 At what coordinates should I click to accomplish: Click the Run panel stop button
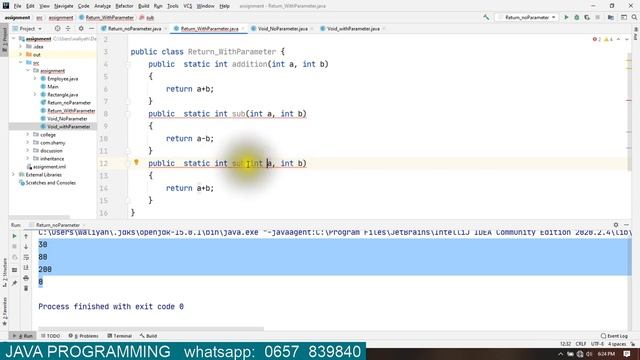tap(14, 247)
